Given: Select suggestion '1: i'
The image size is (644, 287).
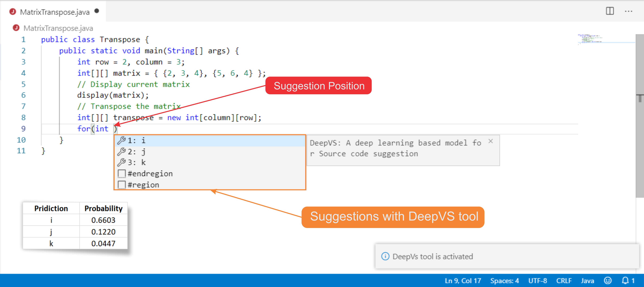Looking at the screenshot, I should (x=210, y=141).
